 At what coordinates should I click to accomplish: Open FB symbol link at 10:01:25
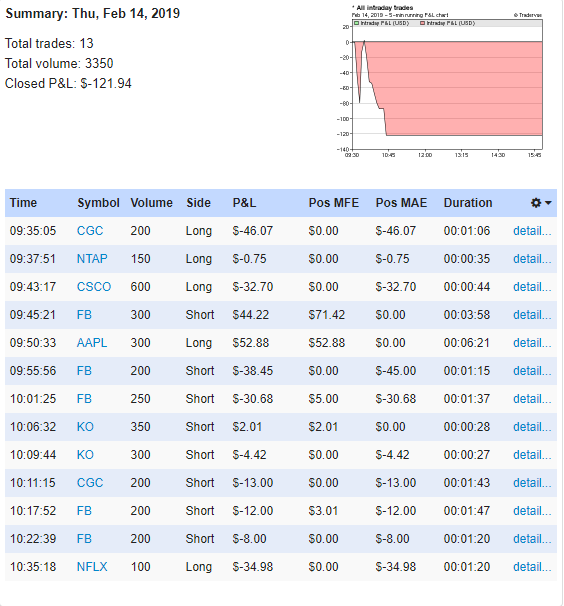(x=84, y=399)
